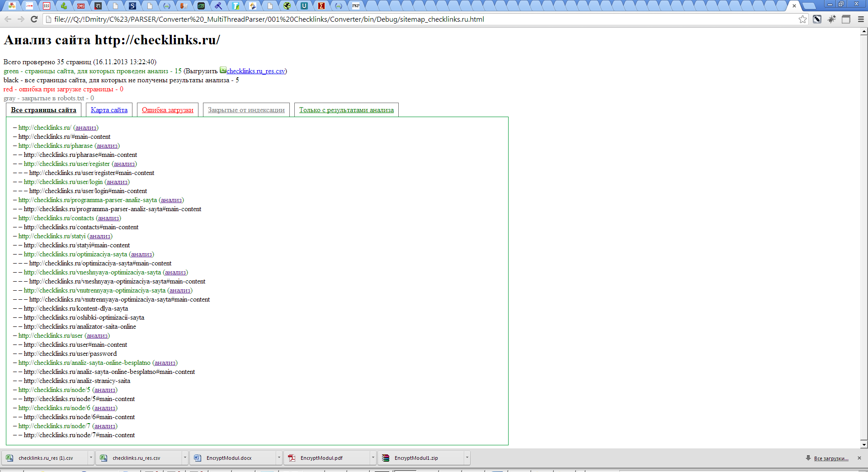Go back using the browser back arrow
The width and height of the screenshot is (868, 472).
click(8, 19)
